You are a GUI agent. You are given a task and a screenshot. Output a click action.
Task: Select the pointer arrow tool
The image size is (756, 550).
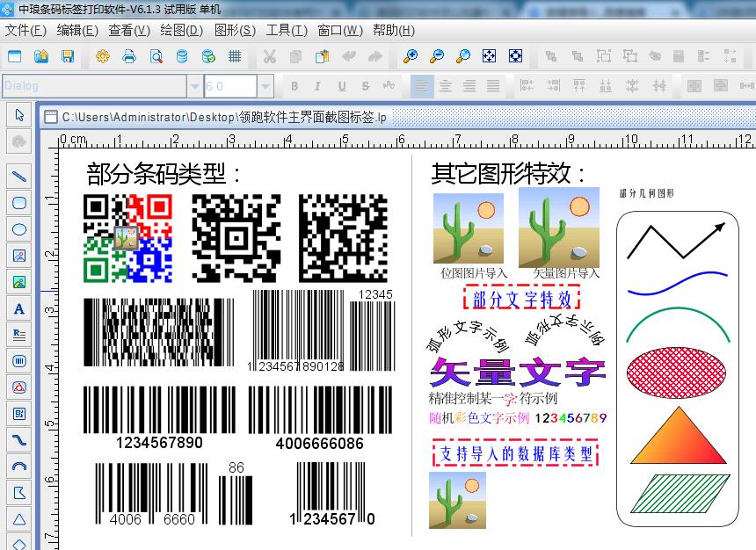click(19, 115)
